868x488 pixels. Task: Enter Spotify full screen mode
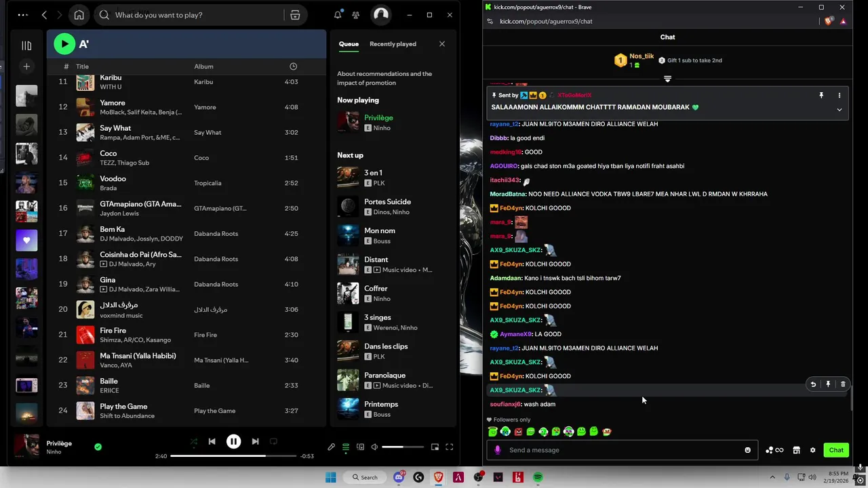449,447
